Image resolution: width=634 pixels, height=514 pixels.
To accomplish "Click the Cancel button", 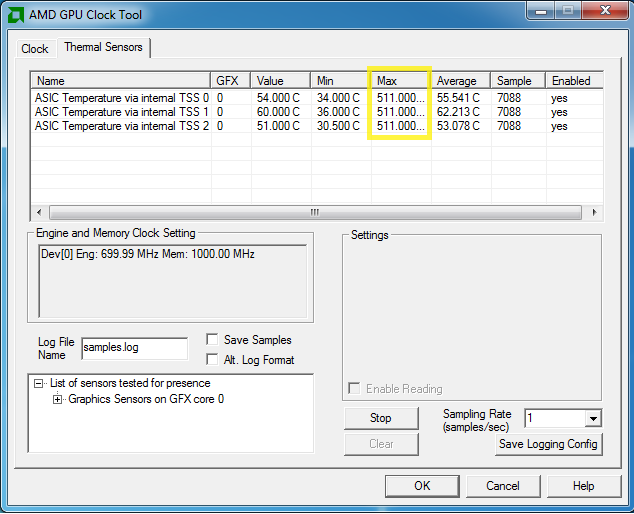I will pyautogui.click(x=503, y=486).
